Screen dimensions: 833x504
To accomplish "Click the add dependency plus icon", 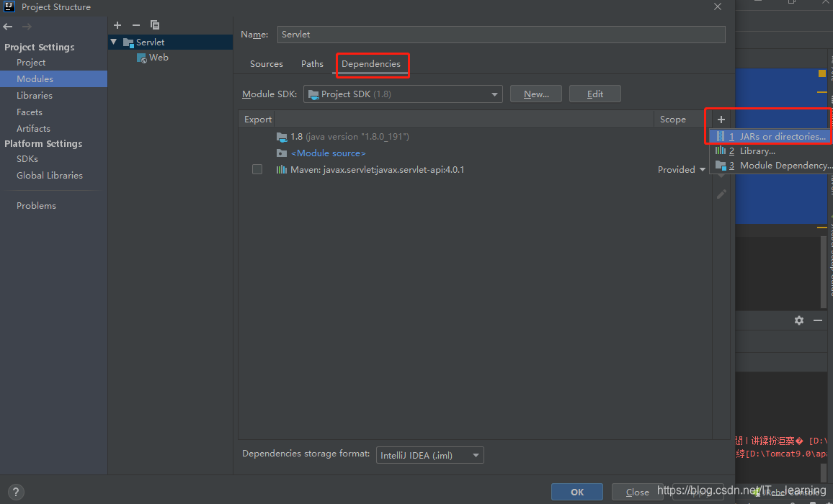I will [721, 120].
